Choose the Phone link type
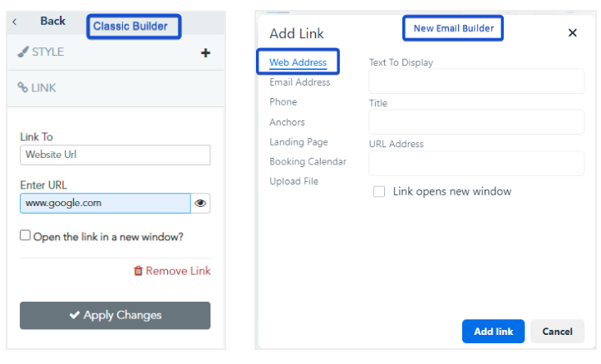This screenshot has height=364, width=601. pyautogui.click(x=283, y=101)
